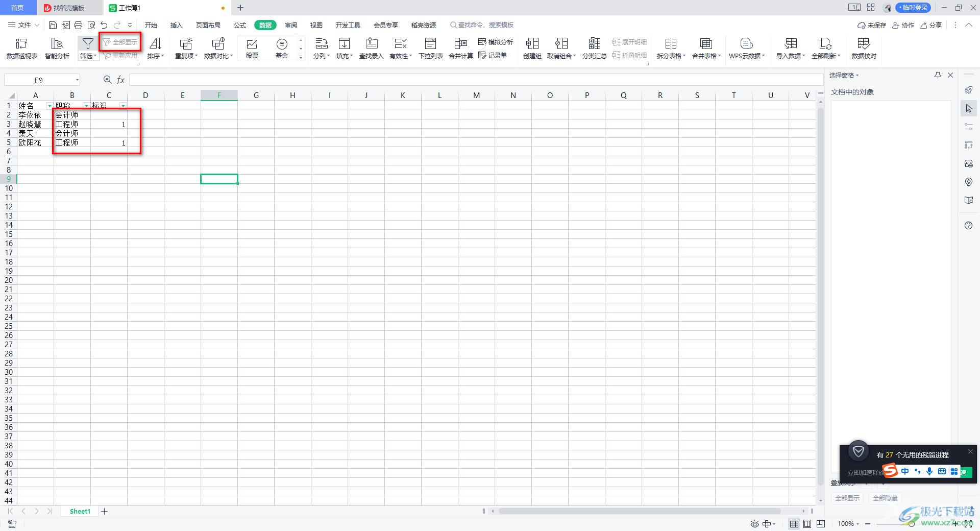The image size is (980, 531).
Task: Click the 股票 stock data icon
Action: pos(252,49)
